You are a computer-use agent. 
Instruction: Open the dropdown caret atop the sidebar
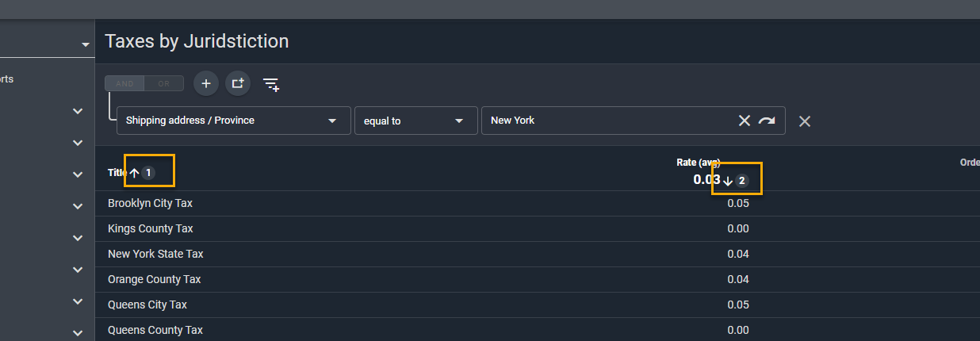pos(86,45)
